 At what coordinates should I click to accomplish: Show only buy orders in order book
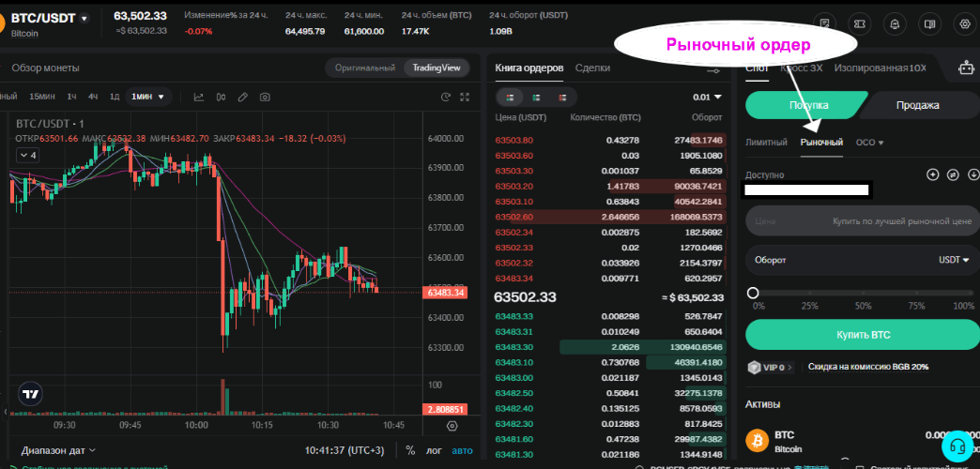coord(536,98)
